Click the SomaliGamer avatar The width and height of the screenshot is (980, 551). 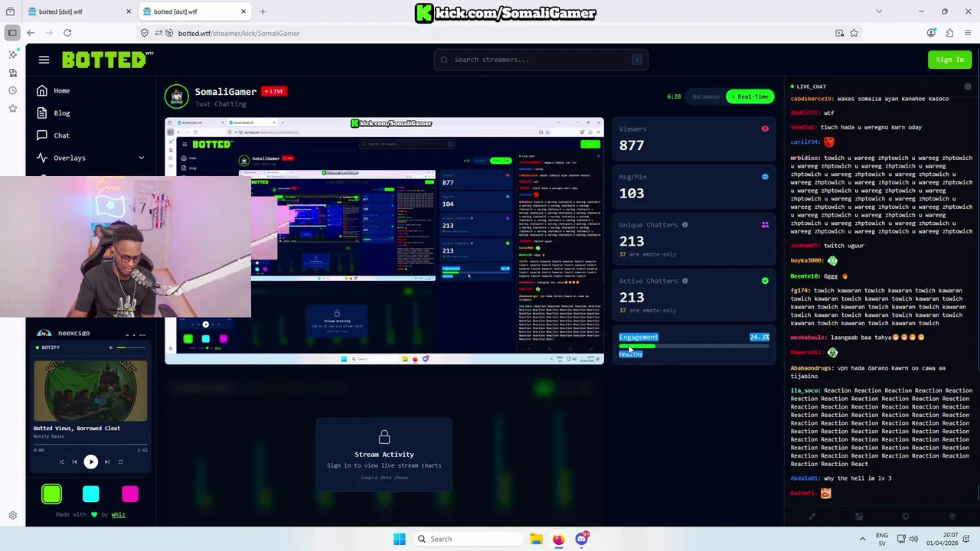click(x=177, y=96)
